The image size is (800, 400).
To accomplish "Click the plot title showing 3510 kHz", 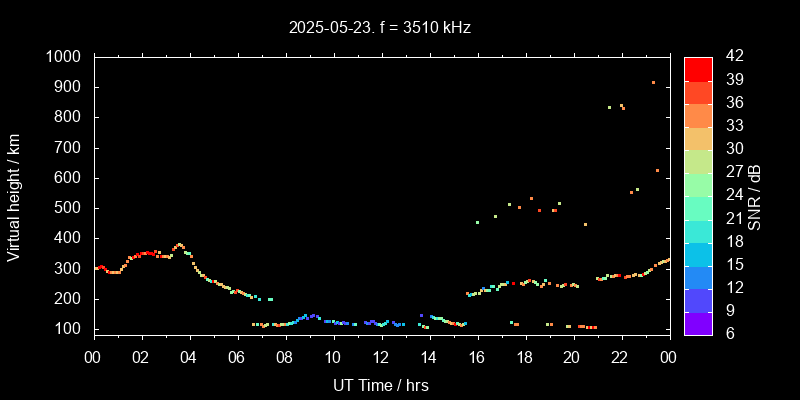I will (x=380, y=28).
